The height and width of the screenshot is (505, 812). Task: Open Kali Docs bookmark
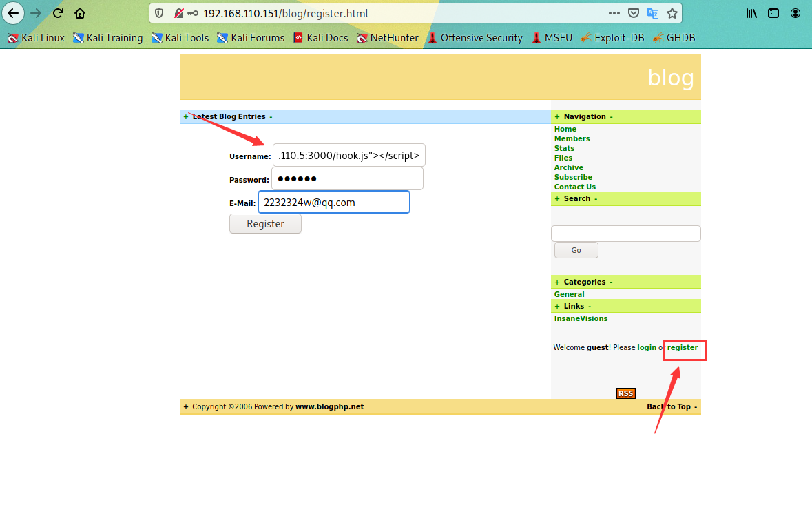(x=320, y=38)
